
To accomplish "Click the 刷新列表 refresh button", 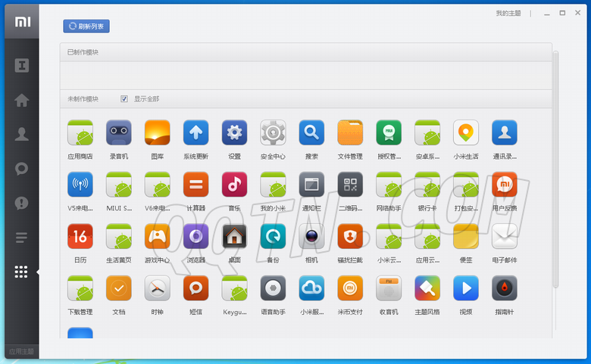I will 86,26.
